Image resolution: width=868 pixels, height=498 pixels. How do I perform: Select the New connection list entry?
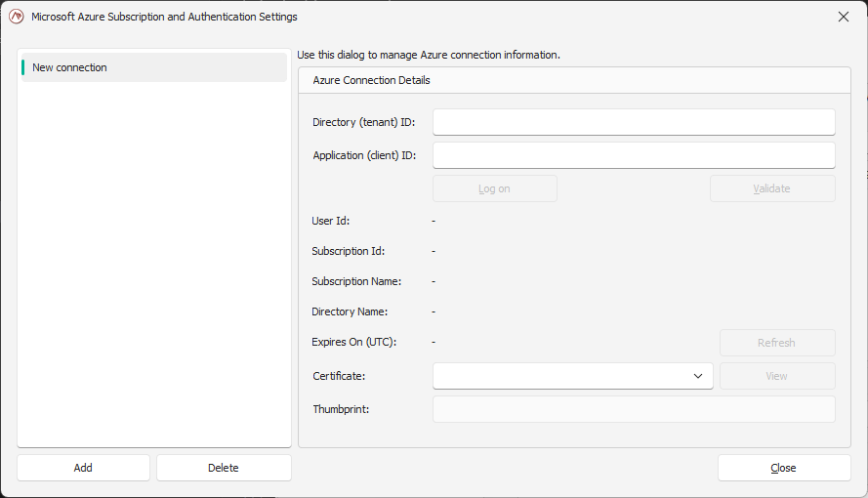pos(154,67)
